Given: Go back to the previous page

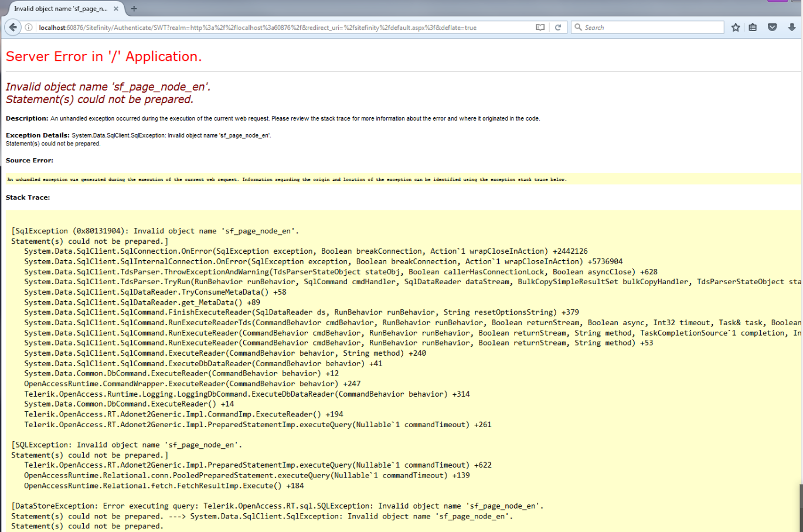Looking at the screenshot, I should (x=12, y=27).
